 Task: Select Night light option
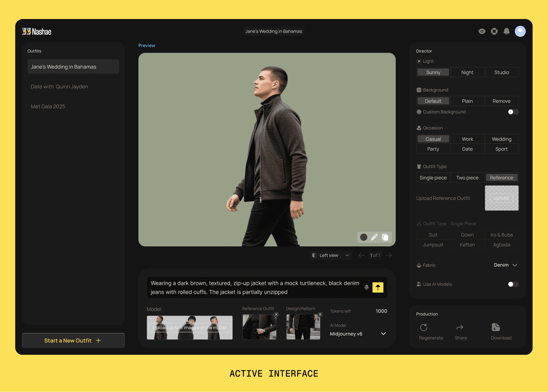[x=467, y=72]
